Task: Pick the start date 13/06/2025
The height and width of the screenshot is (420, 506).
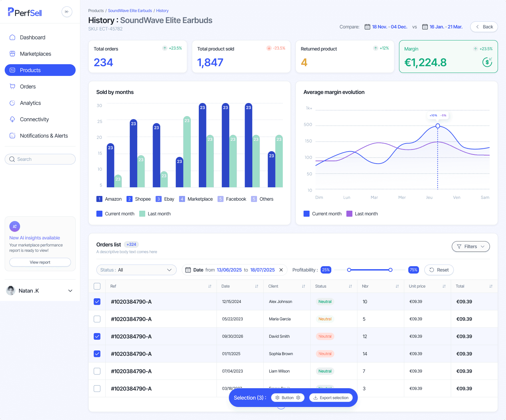Action: (x=229, y=270)
